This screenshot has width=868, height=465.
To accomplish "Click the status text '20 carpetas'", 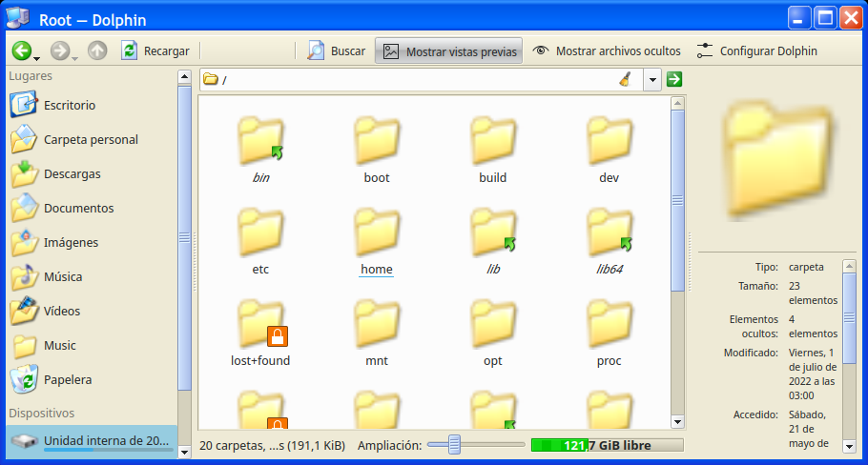I will tap(272, 445).
